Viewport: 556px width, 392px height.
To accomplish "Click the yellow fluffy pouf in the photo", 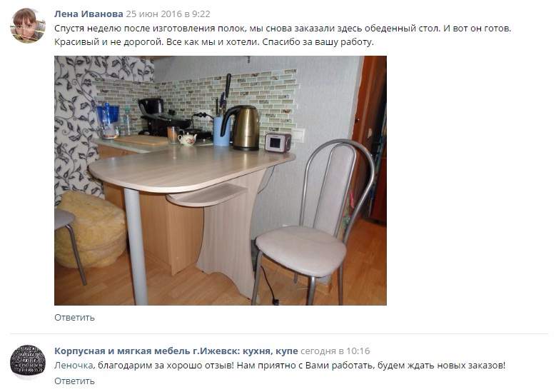I will click(x=91, y=230).
